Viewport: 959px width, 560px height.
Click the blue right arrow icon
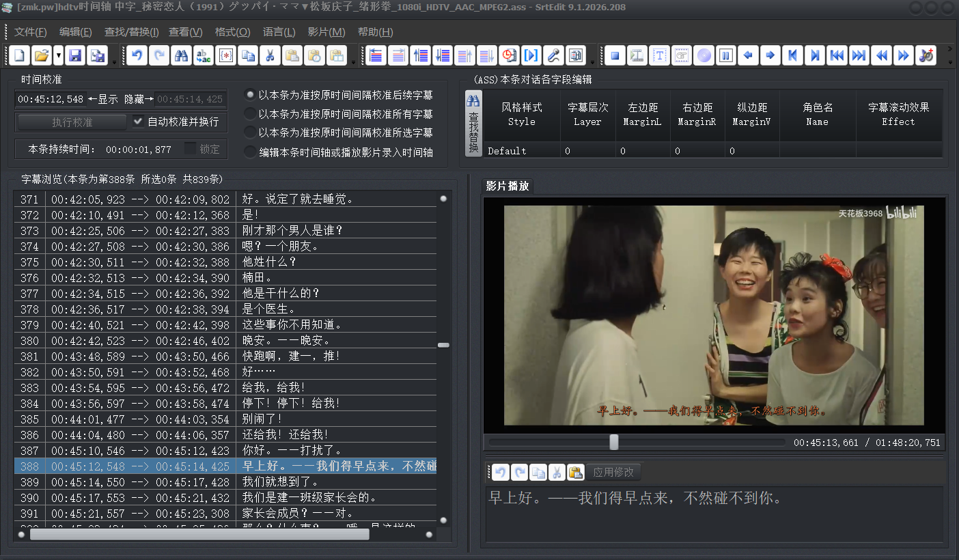point(770,55)
